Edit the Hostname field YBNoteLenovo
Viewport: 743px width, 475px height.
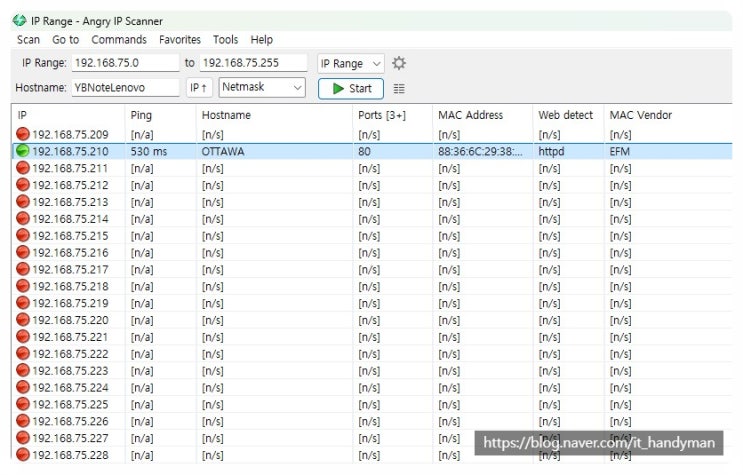click(126, 88)
